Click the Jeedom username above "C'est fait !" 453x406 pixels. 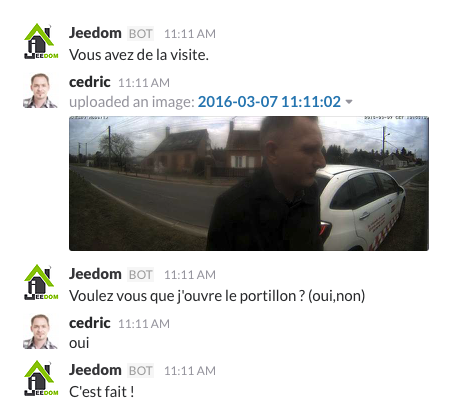[95, 370]
